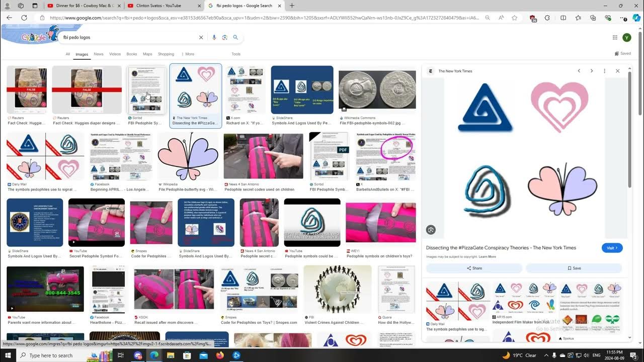
Task: Switch to the Videos results tab
Action: 115,54
